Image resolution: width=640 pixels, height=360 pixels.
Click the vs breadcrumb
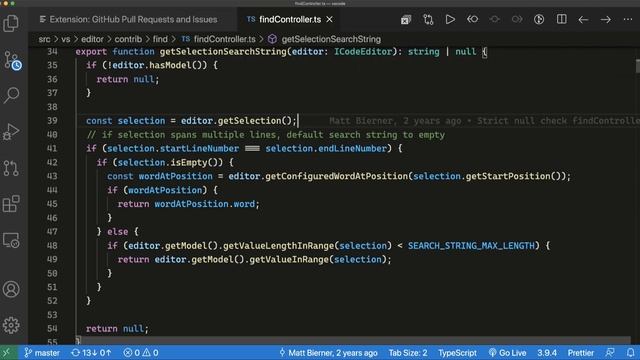[x=66, y=39]
